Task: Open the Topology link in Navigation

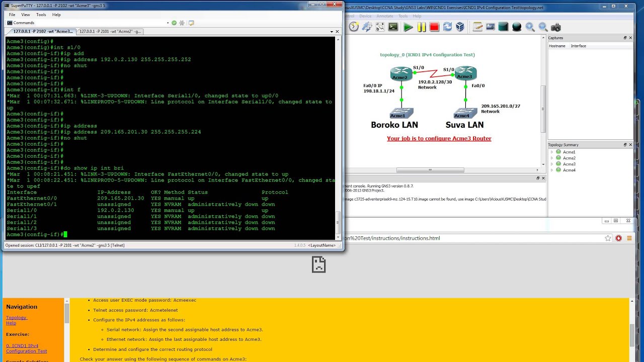Action: pyautogui.click(x=16, y=318)
